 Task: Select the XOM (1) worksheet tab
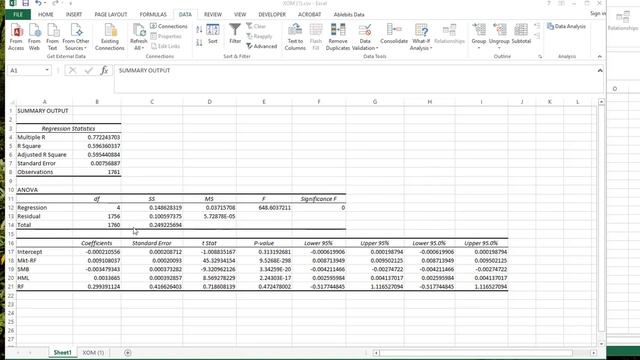(x=93, y=352)
